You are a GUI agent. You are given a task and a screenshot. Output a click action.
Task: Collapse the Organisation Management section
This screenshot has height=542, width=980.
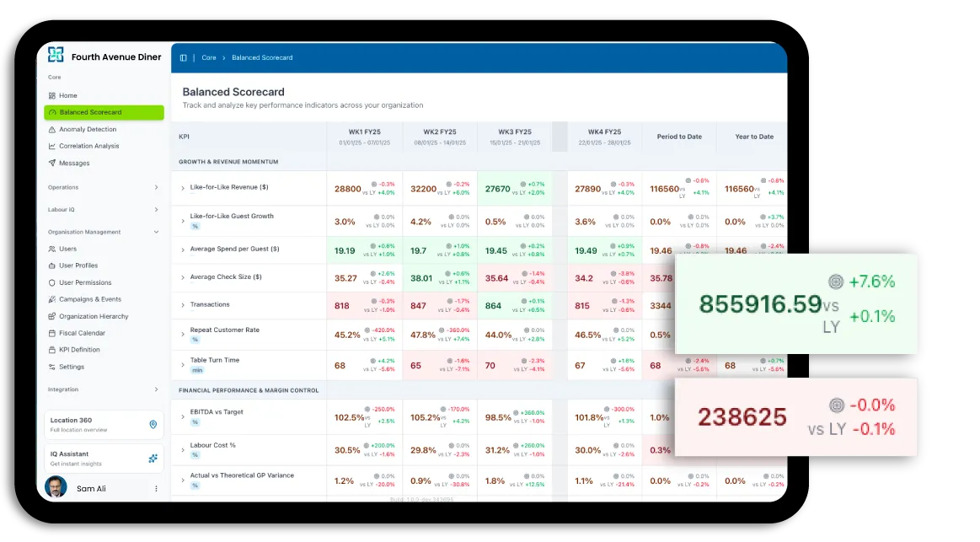(157, 232)
